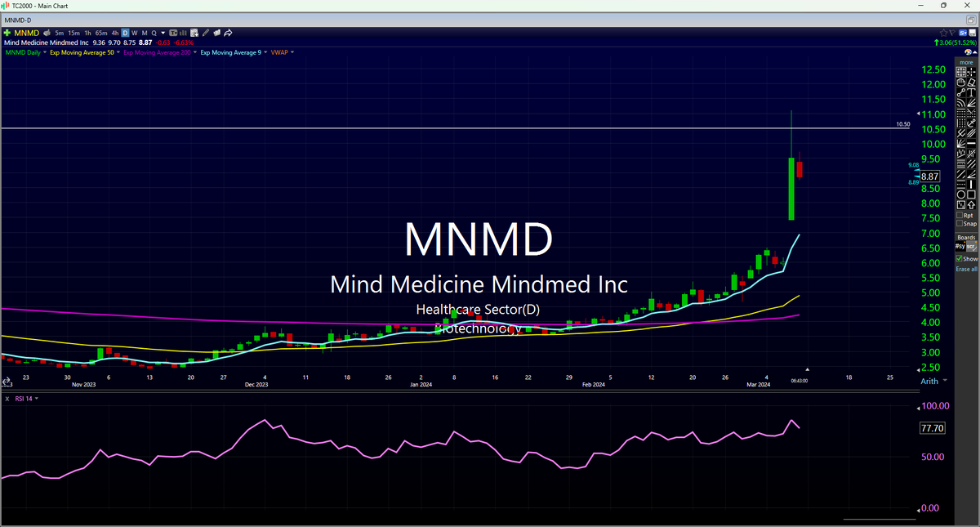Click the blue S+ icon

point(963,33)
